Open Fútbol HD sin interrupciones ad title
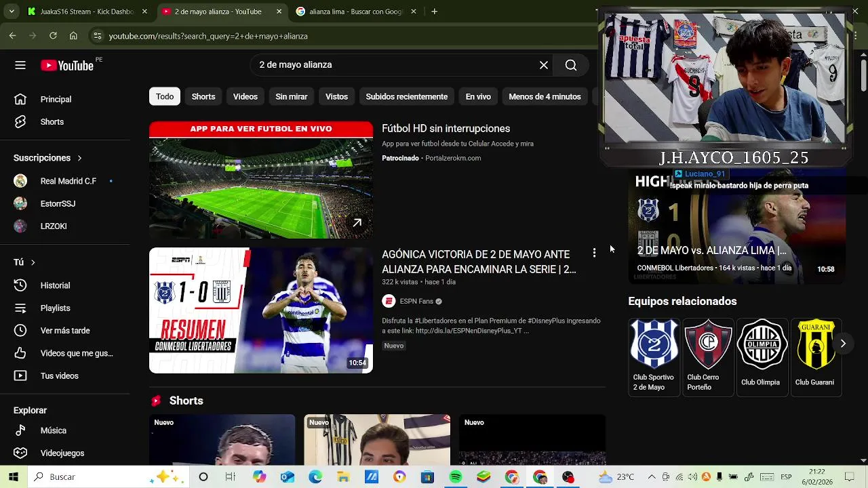Viewport: 868px width, 488px height. 446,129
